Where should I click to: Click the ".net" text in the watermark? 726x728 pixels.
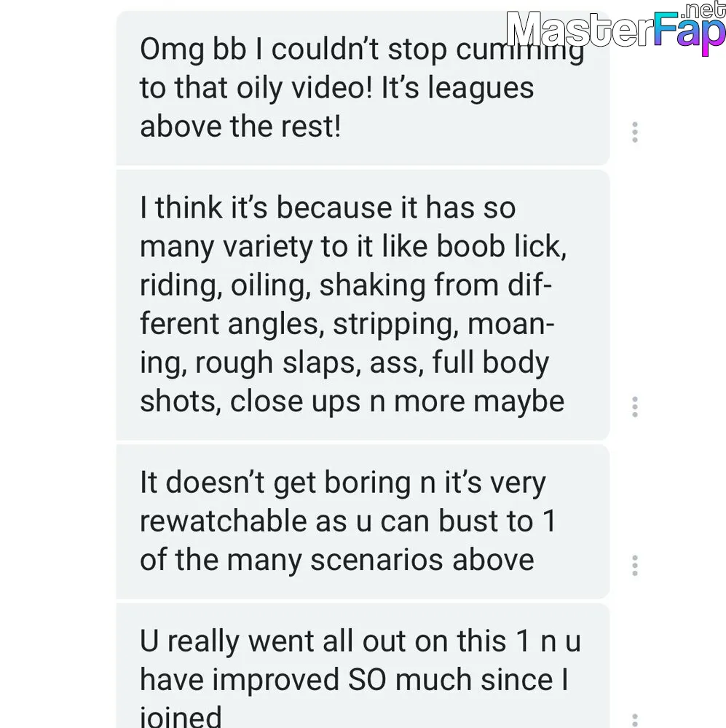point(705,10)
